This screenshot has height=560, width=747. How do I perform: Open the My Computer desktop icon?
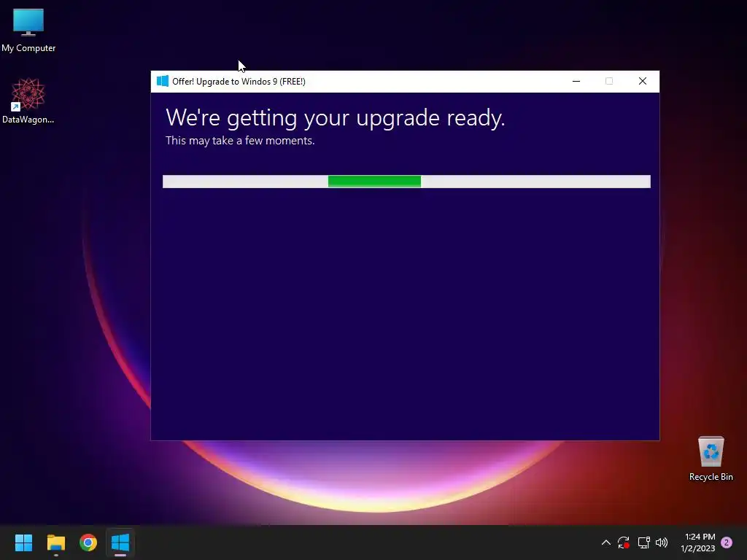pos(28,29)
